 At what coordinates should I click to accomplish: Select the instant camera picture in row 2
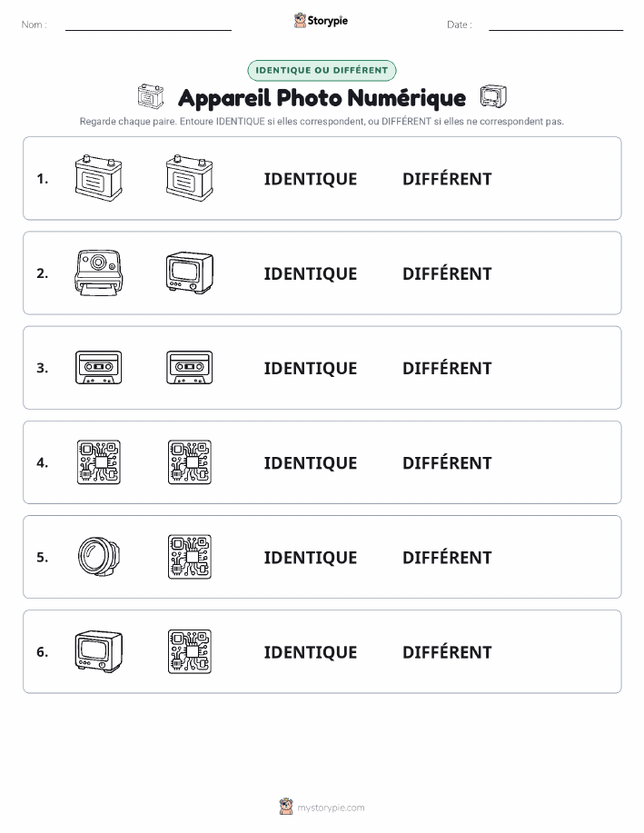pyautogui.click(x=98, y=273)
